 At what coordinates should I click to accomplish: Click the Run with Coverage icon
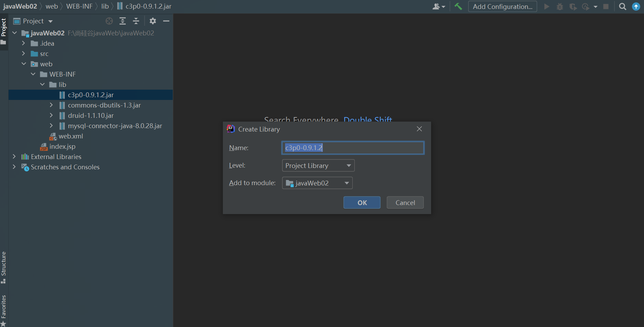coord(573,7)
